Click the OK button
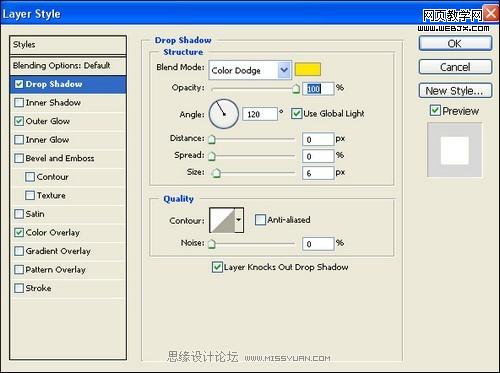The height and width of the screenshot is (373, 500). pyautogui.click(x=455, y=43)
